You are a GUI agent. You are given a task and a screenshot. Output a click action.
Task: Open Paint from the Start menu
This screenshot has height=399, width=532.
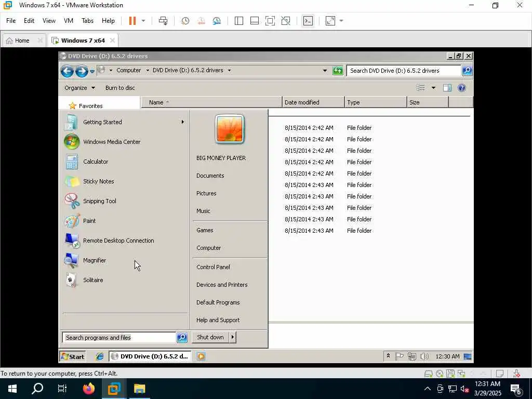125,220
